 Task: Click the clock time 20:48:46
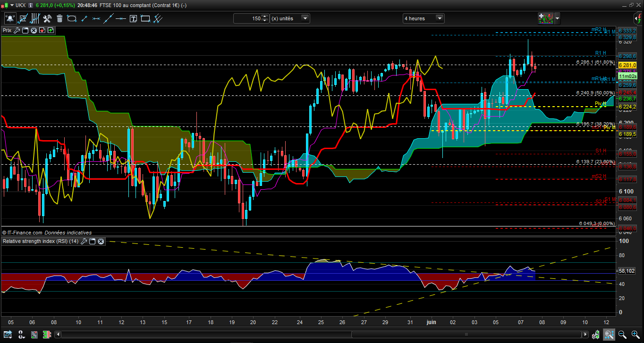(88, 5)
